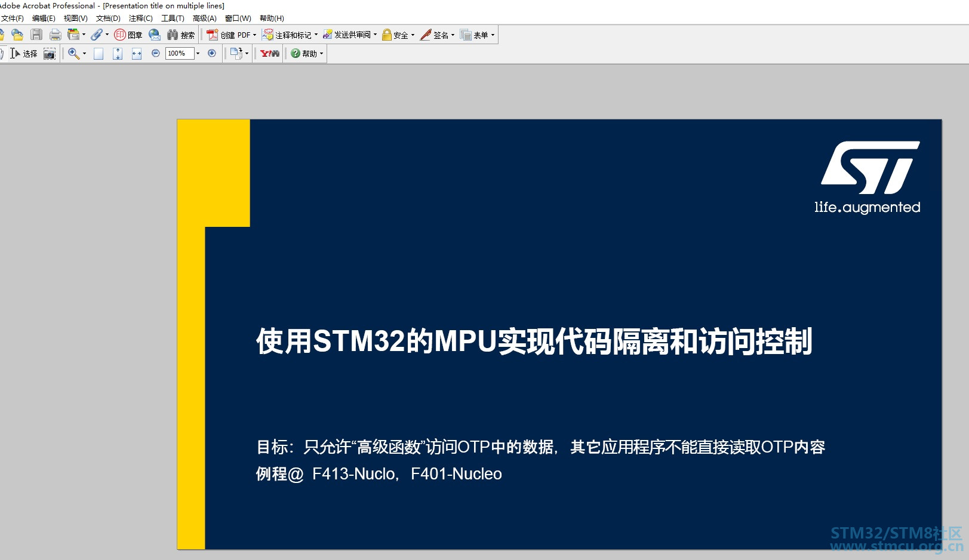Expand the 帮助 toolbar dropdown arrow
Image resolution: width=969 pixels, height=560 pixels.
[322, 54]
